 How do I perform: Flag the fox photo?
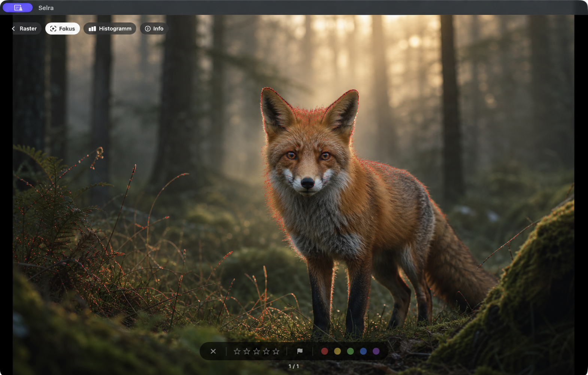[300, 351]
